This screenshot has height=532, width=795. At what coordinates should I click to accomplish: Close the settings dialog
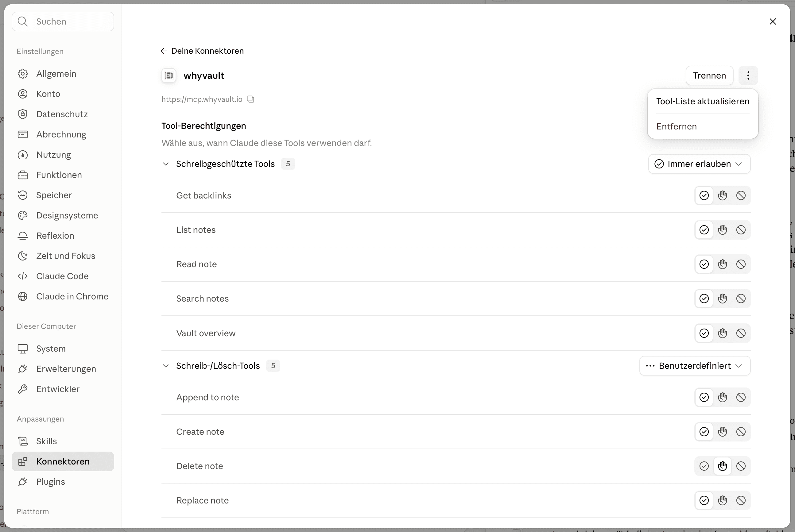(x=773, y=21)
